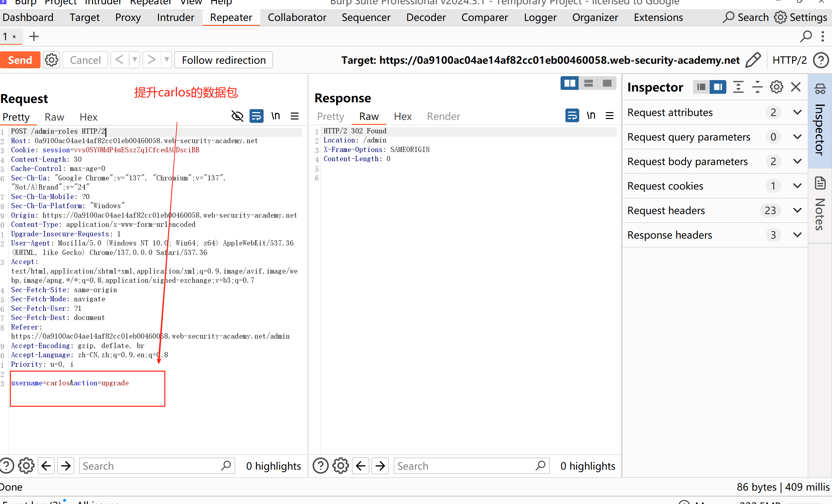
Task: Click Follow redirection button
Action: pyautogui.click(x=223, y=60)
